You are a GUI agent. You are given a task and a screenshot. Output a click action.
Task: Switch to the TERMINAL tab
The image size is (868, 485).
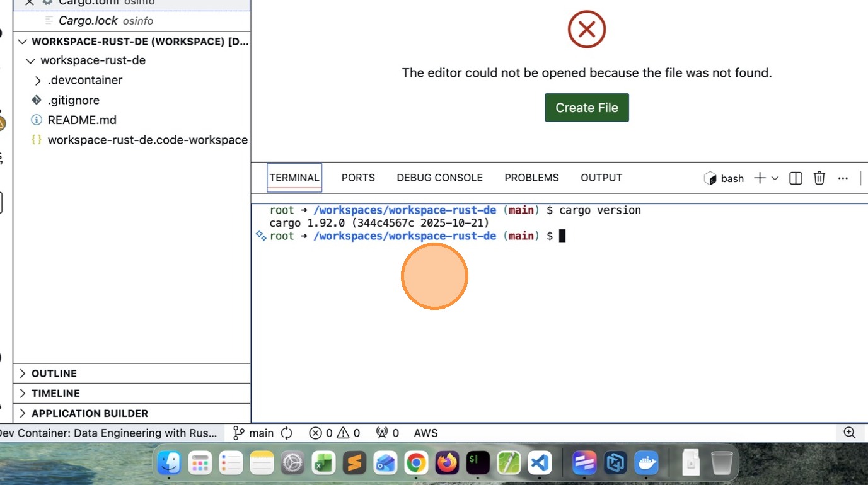pyautogui.click(x=294, y=178)
